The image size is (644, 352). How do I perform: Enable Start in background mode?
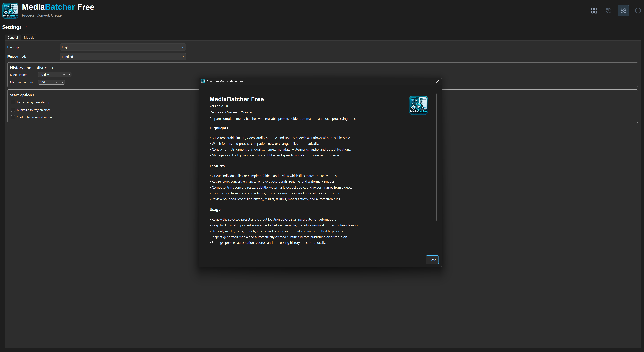pos(13,117)
